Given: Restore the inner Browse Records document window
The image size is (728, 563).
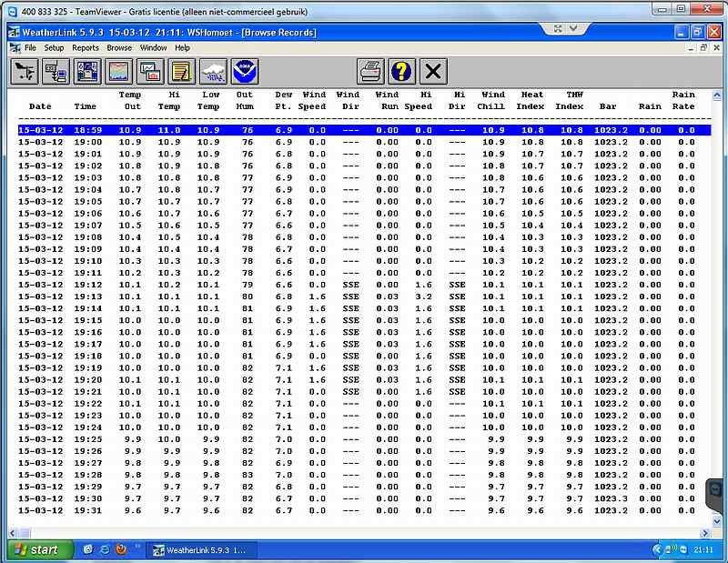Looking at the screenshot, I should click(x=703, y=48).
